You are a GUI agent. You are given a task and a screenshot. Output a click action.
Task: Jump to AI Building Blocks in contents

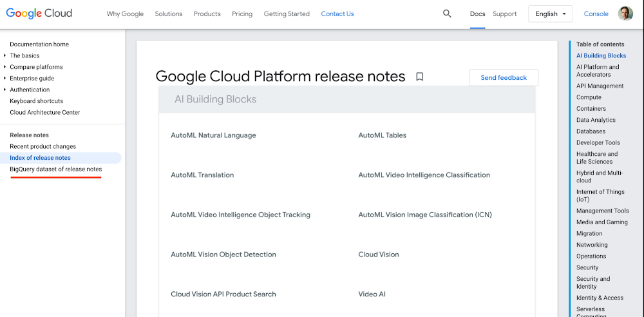point(601,56)
